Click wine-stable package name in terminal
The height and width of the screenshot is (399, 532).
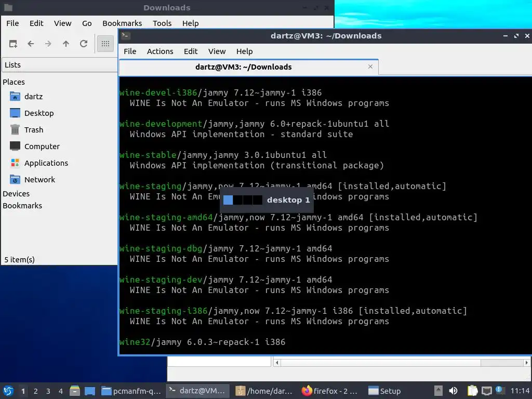click(x=148, y=155)
